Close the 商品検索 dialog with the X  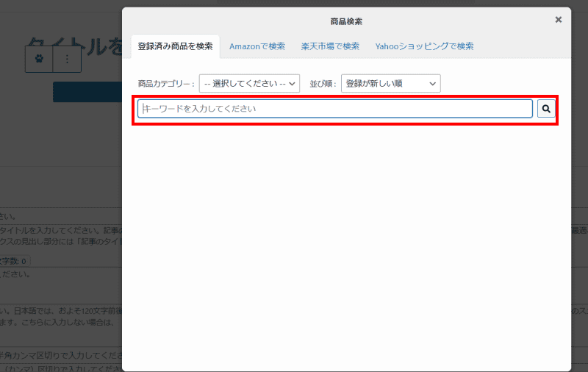[x=558, y=20]
